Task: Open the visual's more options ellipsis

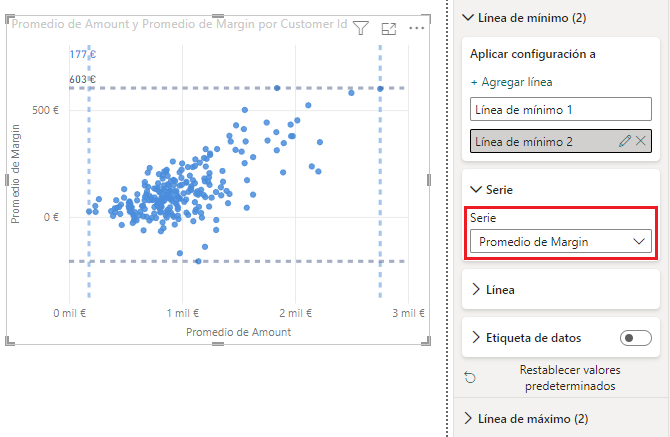Action: click(x=417, y=29)
